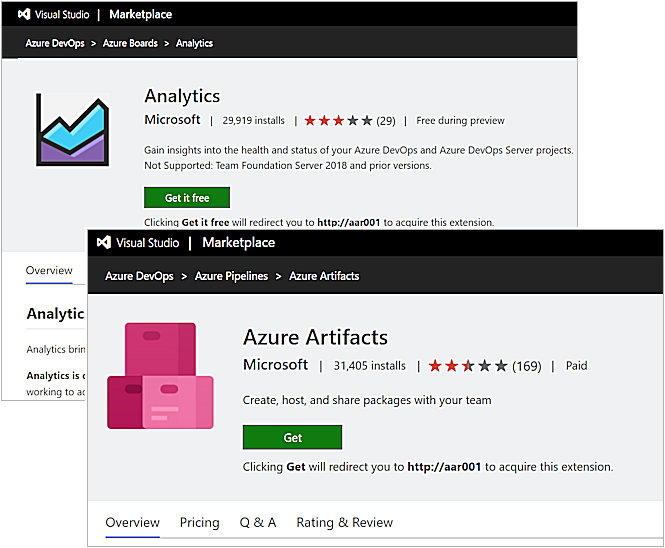Select the Analytics breadcrumb link

(194, 43)
